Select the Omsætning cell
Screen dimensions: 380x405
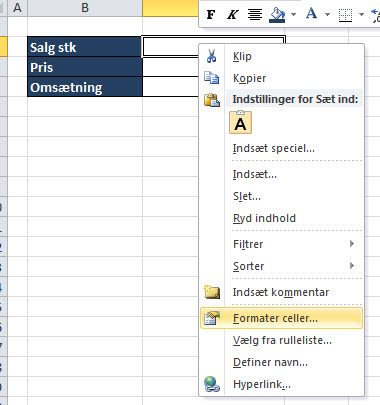click(85, 87)
